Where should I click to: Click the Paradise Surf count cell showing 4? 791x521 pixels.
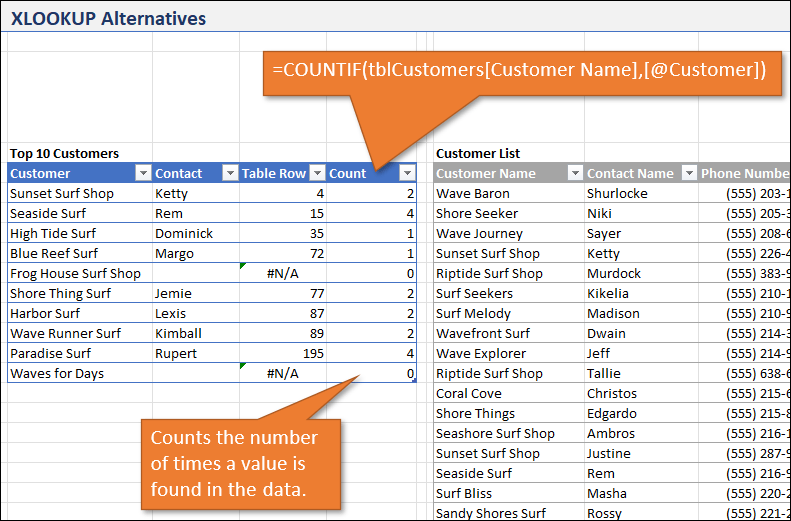point(372,353)
